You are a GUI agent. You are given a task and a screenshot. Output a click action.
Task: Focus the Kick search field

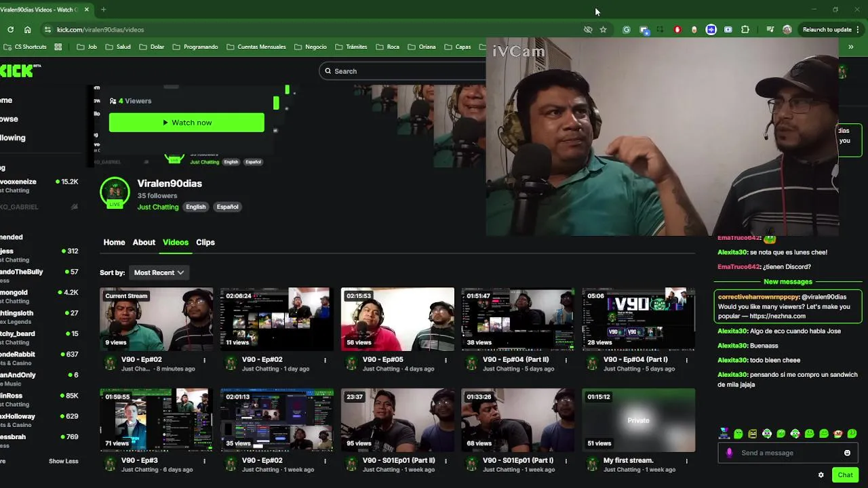pos(403,71)
